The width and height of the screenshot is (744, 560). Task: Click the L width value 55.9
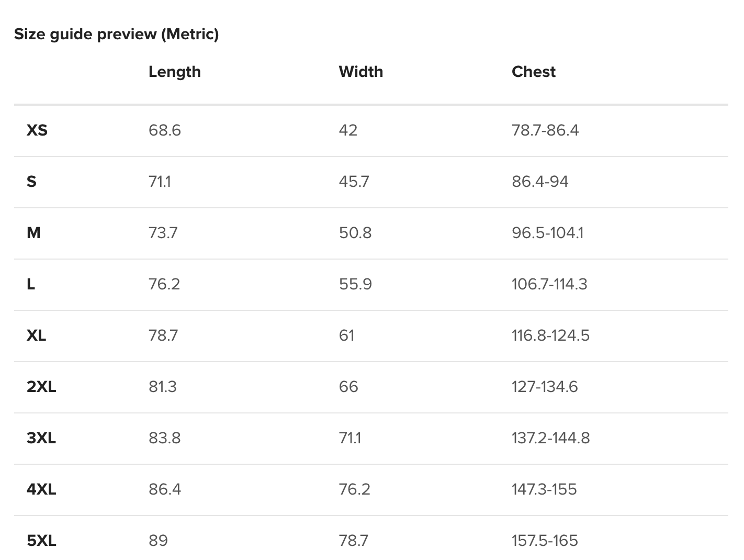coord(355,284)
